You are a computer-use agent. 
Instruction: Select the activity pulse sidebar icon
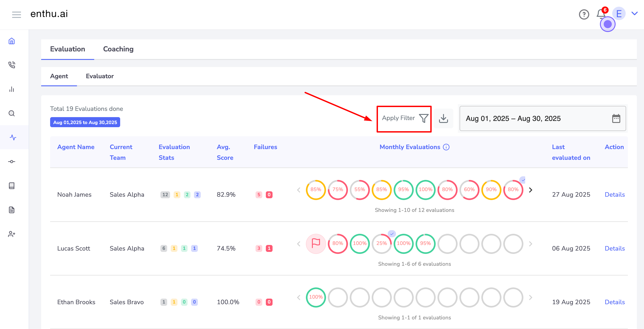coord(13,137)
